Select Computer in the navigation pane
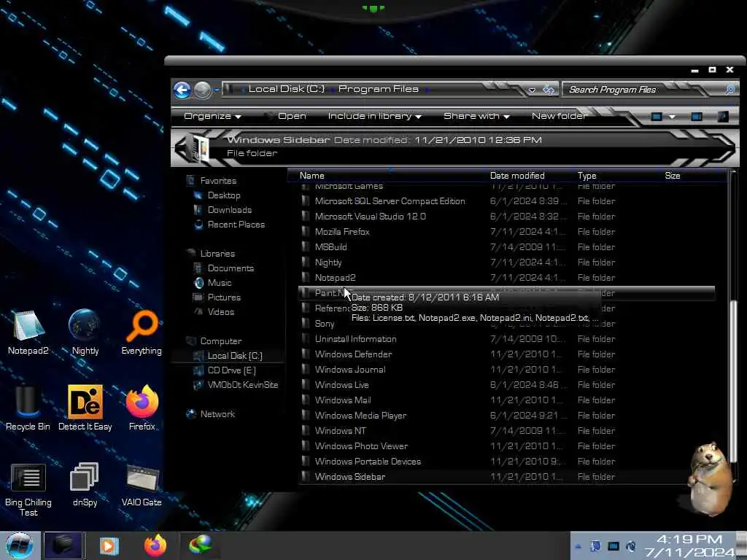The height and width of the screenshot is (560, 747). pos(220,341)
